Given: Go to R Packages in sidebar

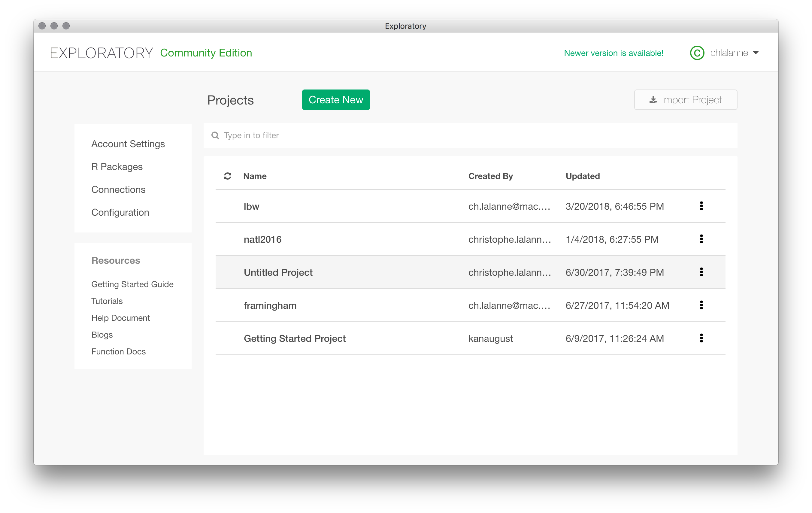Looking at the screenshot, I should pos(117,167).
